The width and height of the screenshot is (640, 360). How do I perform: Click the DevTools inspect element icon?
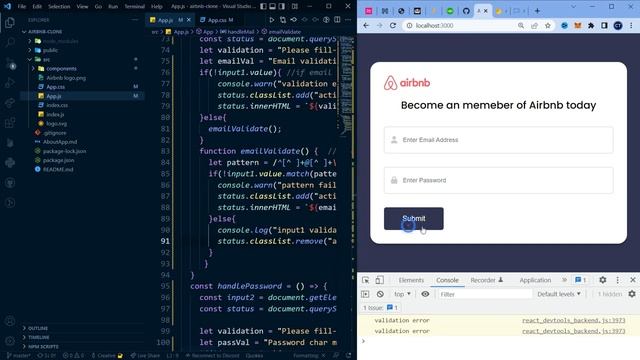(x=365, y=280)
